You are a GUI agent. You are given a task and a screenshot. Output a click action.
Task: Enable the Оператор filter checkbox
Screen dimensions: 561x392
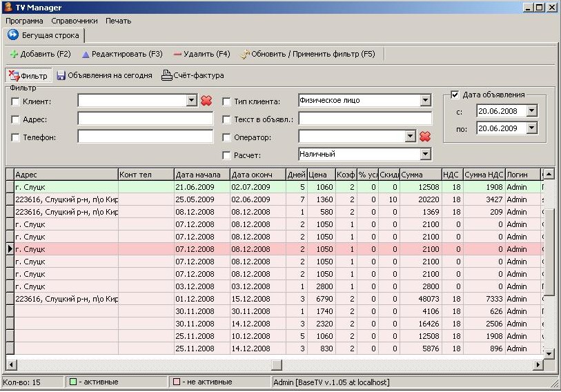[226, 137]
